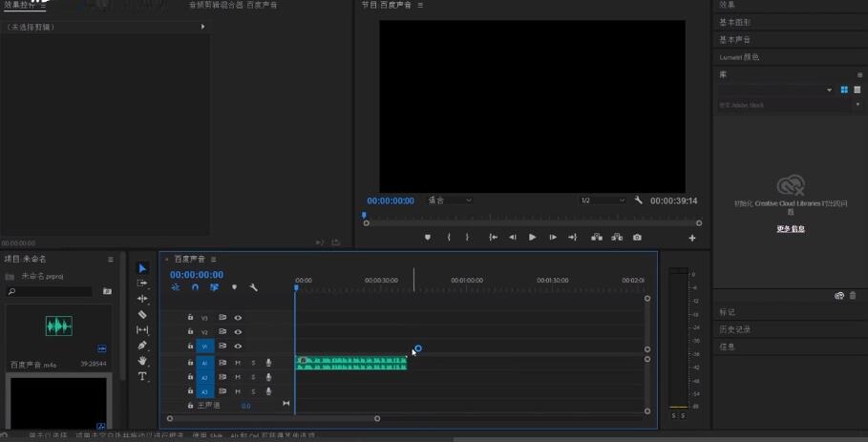
Task: Toggle Snap magnet in the timeline
Action: click(x=195, y=287)
